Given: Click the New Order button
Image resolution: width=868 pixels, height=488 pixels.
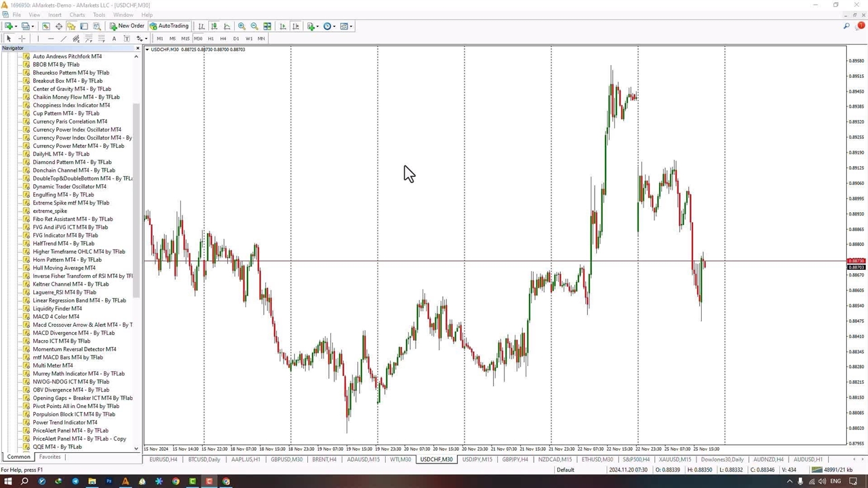Looking at the screenshot, I should coord(127,26).
